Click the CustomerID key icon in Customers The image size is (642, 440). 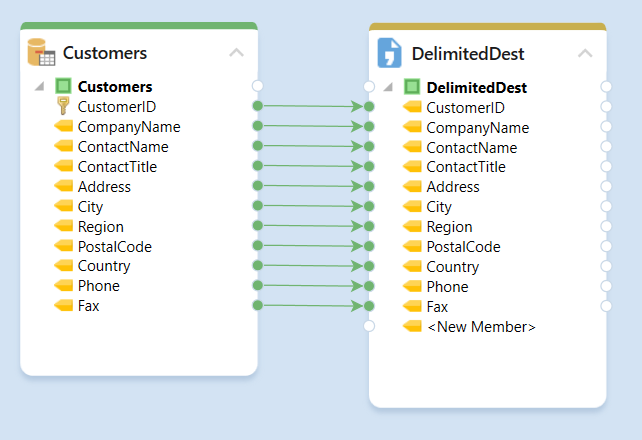(63, 106)
